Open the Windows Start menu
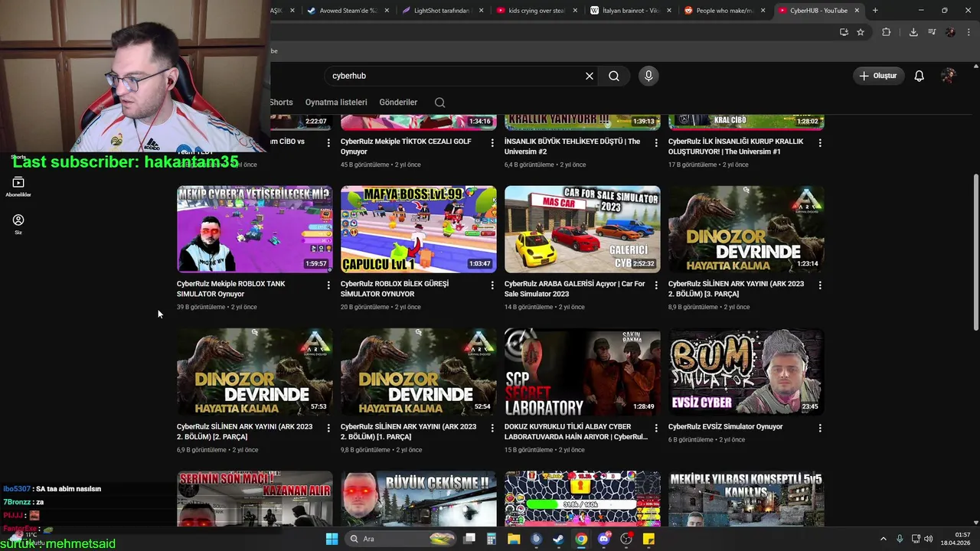980x551 pixels. (332, 539)
